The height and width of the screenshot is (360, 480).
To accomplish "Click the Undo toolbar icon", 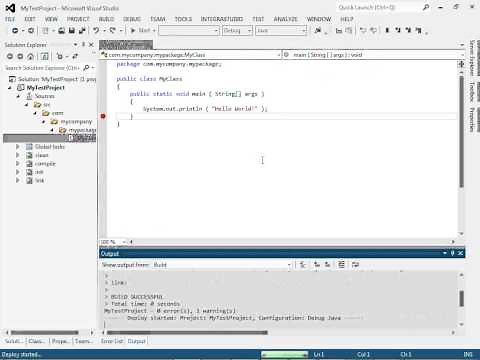I will tap(96, 30).
